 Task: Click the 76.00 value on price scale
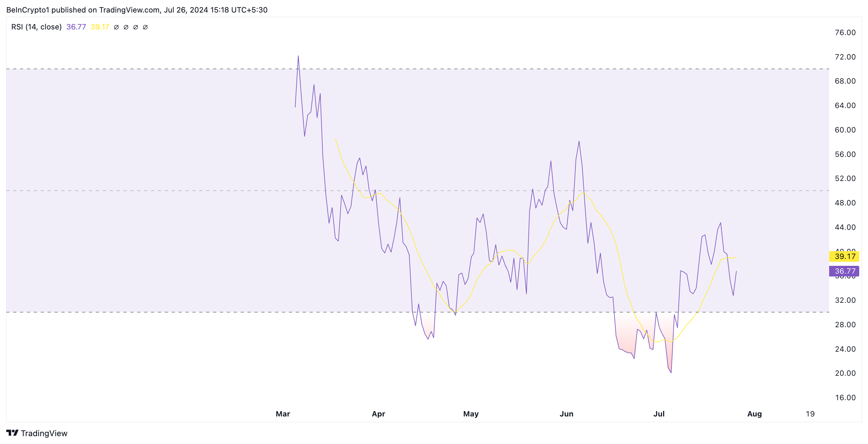tap(845, 33)
